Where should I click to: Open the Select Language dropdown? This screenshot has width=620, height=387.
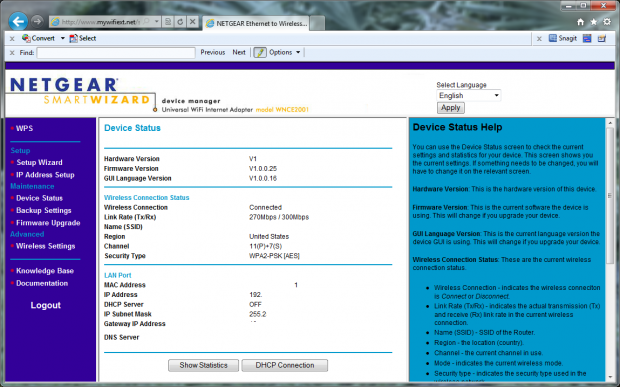469,96
